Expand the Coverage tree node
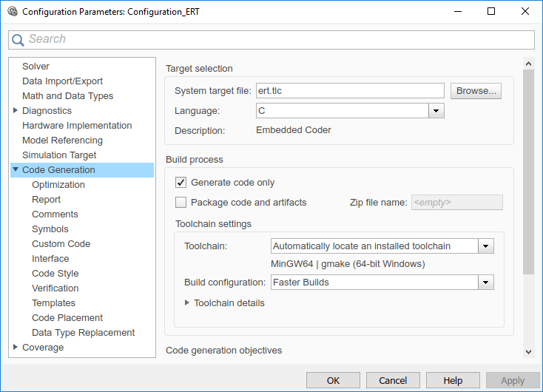The width and height of the screenshot is (543, 392). tap(16, 347)
